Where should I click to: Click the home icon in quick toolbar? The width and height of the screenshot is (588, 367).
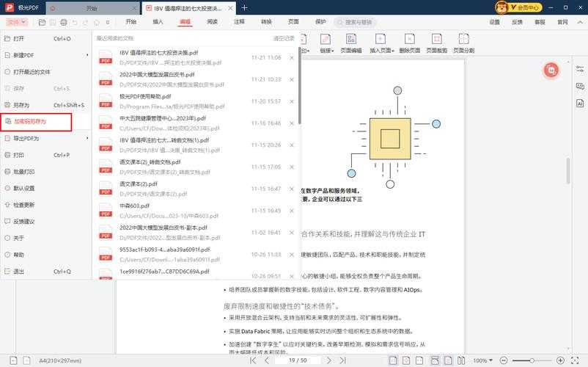tap(97, 23)
